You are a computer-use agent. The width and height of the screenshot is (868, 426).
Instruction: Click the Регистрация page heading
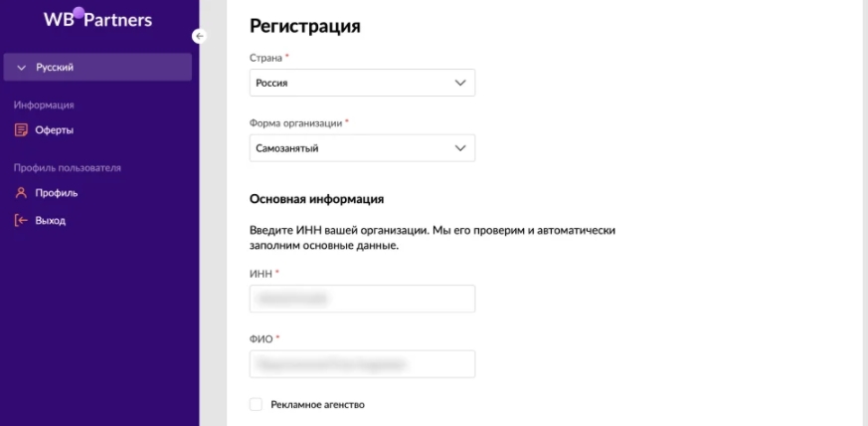click(x=305, y=26)
